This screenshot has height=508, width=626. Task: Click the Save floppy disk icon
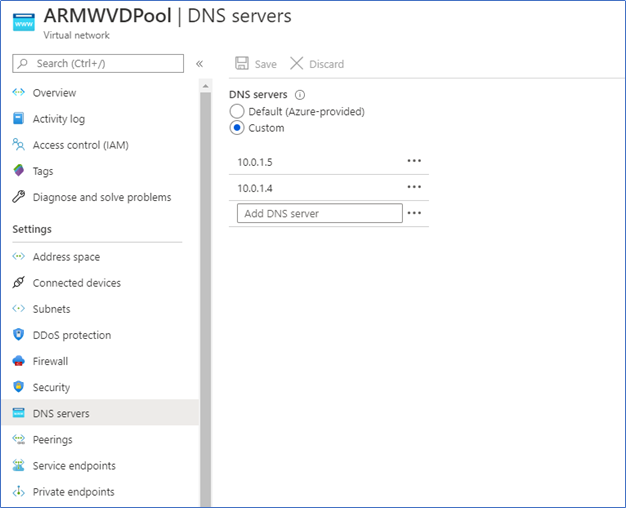point(242,63)
